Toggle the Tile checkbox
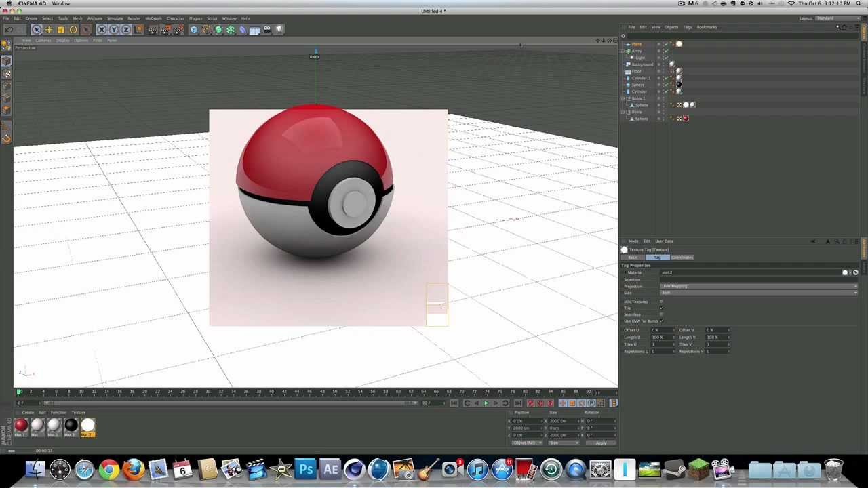868x488 pixels. pyautogui.click(x=661, y=308)
